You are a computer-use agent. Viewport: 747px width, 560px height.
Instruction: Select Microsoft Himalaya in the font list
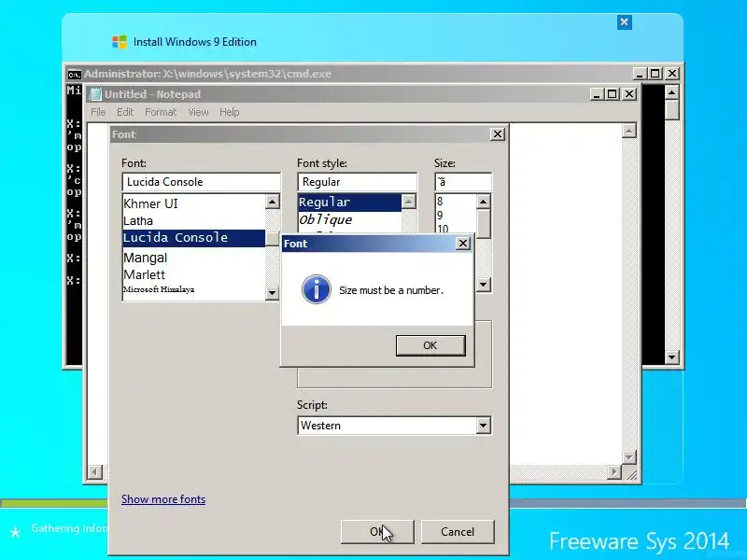(193, 289)
